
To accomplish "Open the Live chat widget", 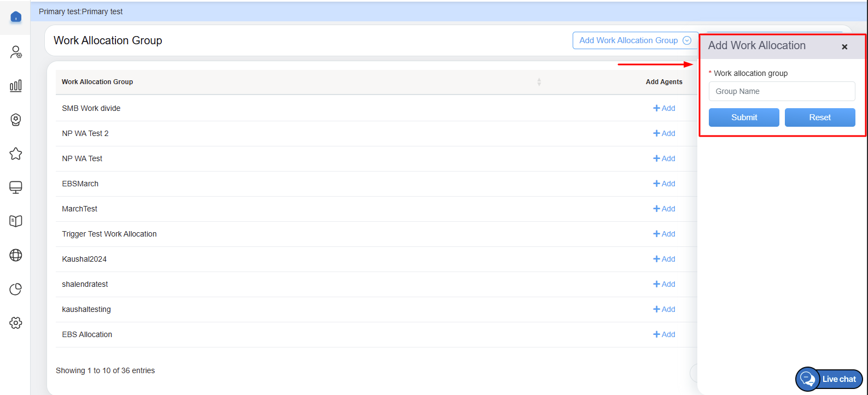I will 829,379.
